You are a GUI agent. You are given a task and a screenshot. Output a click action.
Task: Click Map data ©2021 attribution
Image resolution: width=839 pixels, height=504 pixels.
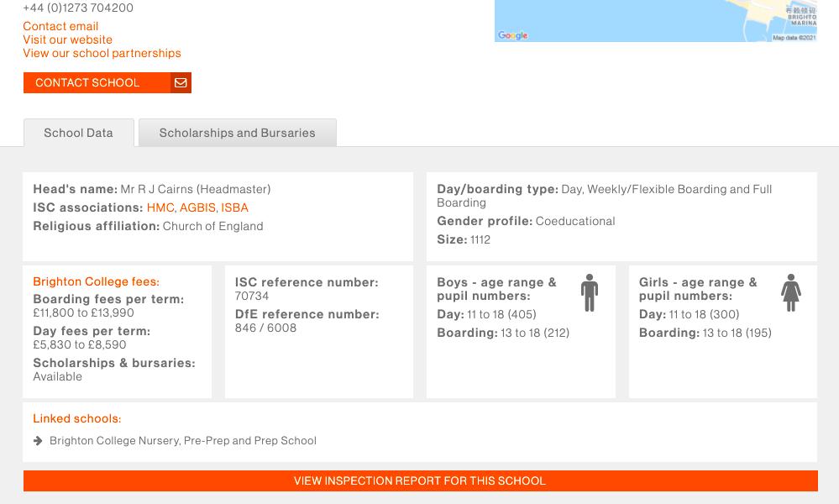pyautogui.click(x=794, y=38)
